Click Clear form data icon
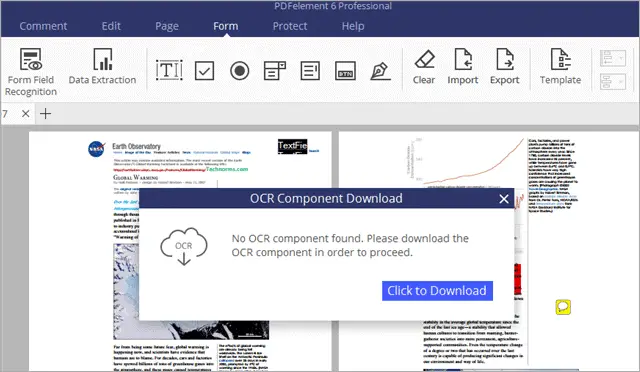The image size is (640, 372). point(424,67)
